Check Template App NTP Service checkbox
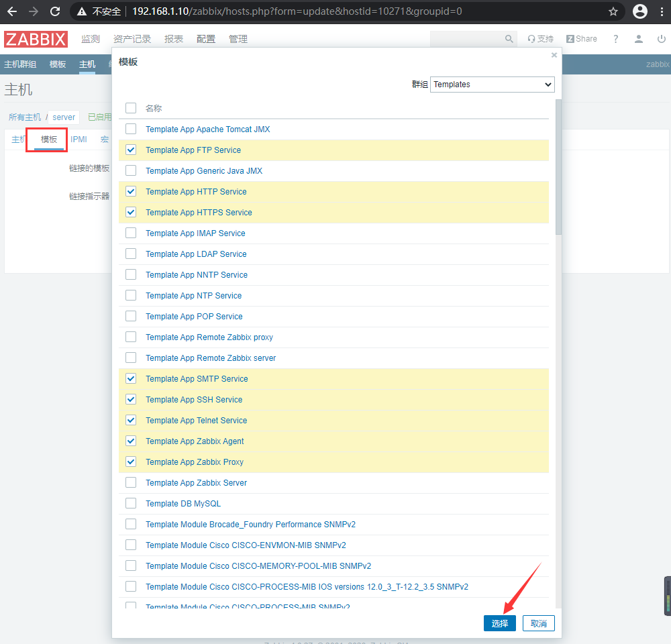 point(131,295)
